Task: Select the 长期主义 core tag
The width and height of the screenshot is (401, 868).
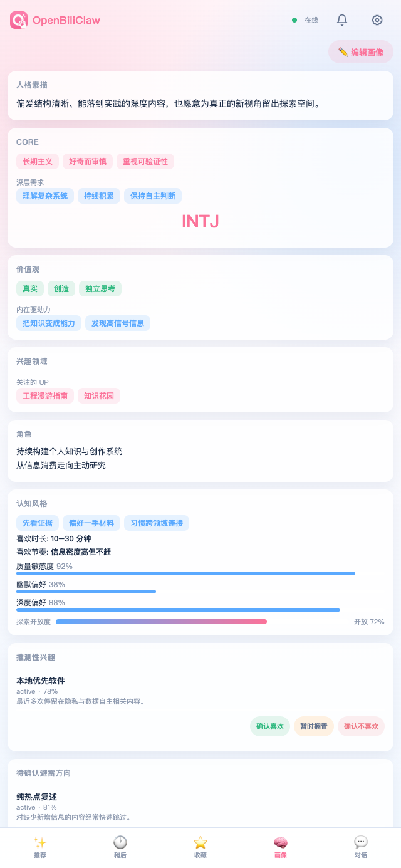Action: click(x=38, y=161)
